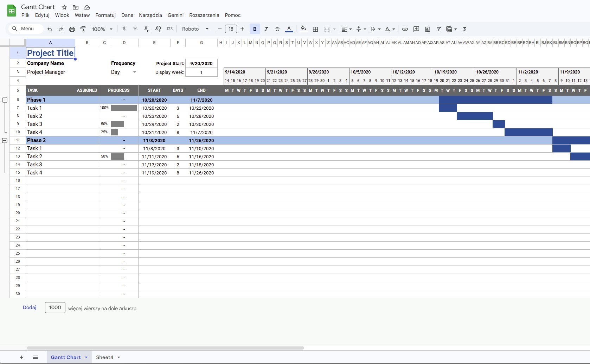Open zoom level 100% dropdown

coord(102,29)
